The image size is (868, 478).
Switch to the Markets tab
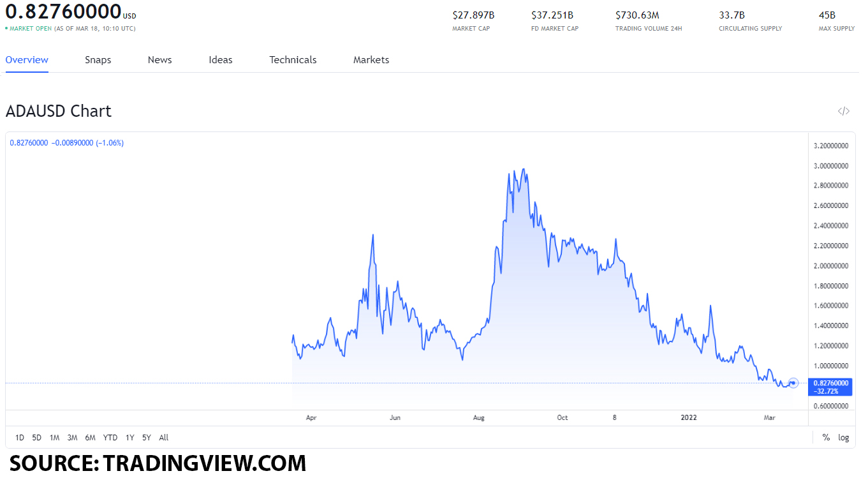tap(371, 59)
